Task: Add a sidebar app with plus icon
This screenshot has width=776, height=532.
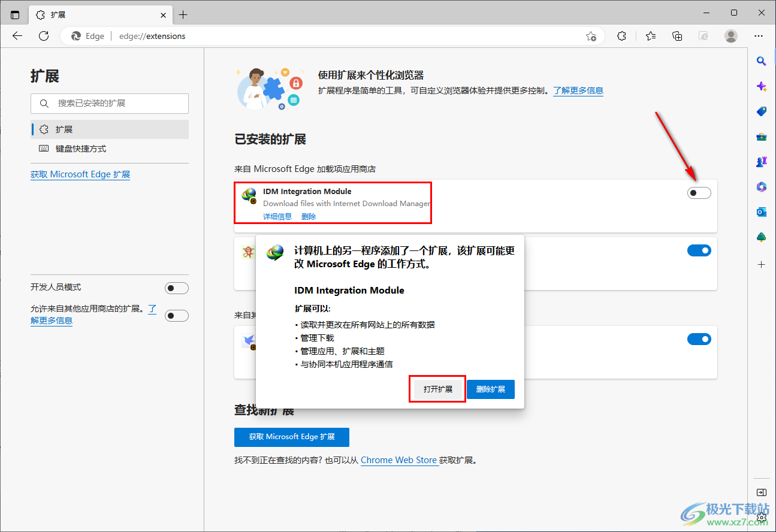Action: 762,264
